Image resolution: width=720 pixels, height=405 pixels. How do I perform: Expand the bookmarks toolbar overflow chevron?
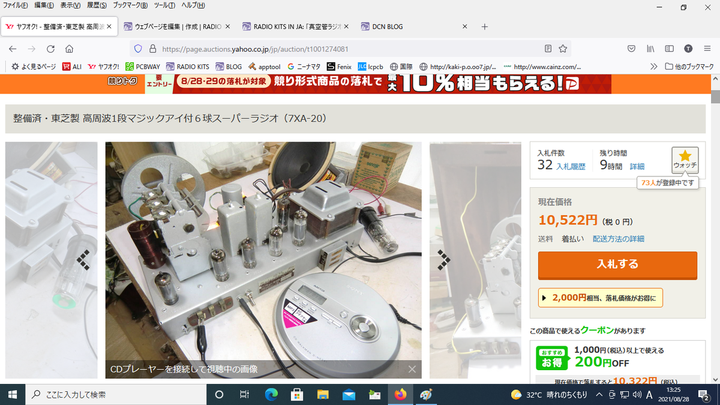(652, 66)
